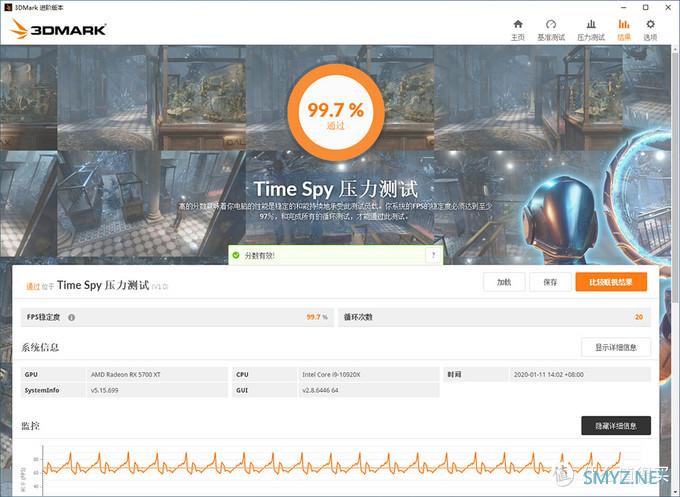The image size is (680, 497).
Task: Click GUI version v2.8.6446 64
Action: (x=320, y=390)
